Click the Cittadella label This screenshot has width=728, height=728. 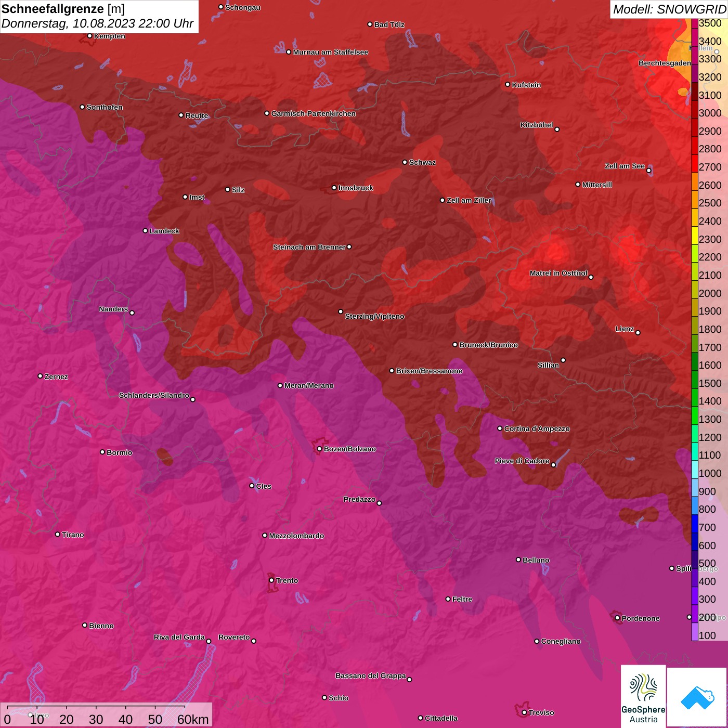441,718
